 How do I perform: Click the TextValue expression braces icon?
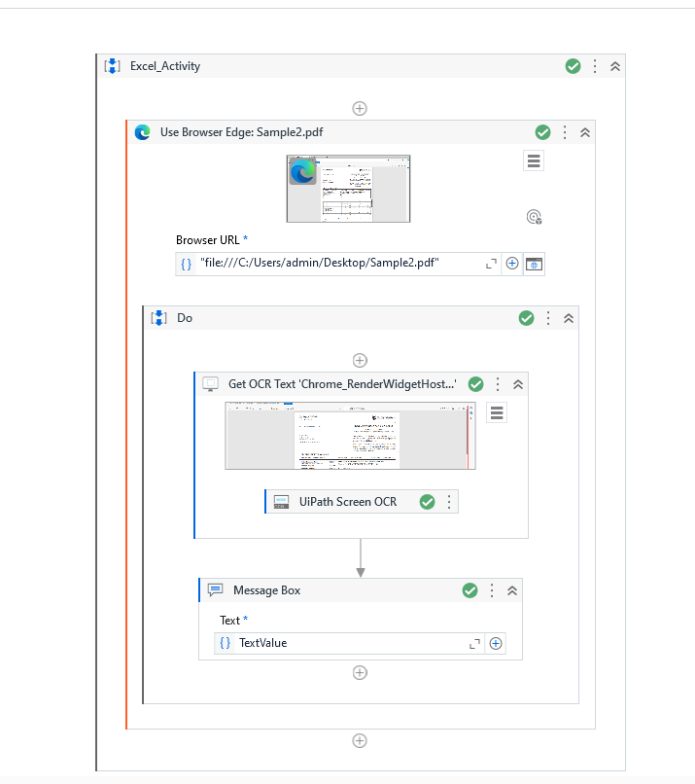[x=225, y=643]
